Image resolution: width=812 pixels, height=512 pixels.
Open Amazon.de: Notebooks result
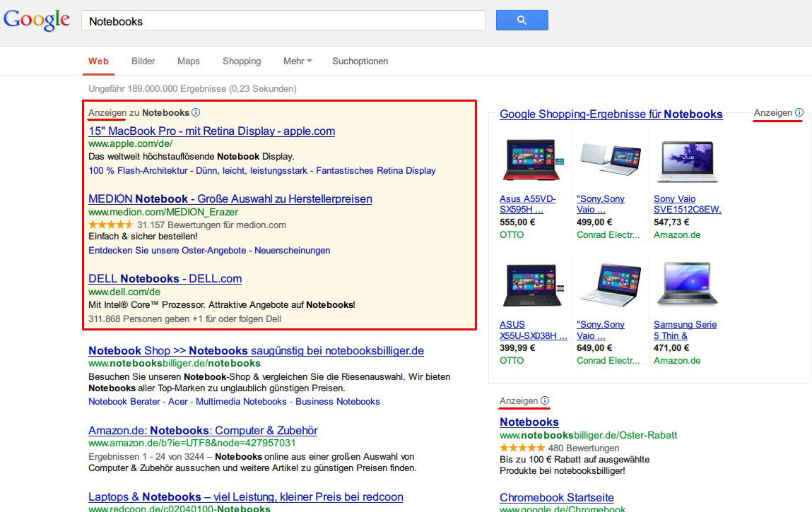pyautogui.click(x=203, y=430)
